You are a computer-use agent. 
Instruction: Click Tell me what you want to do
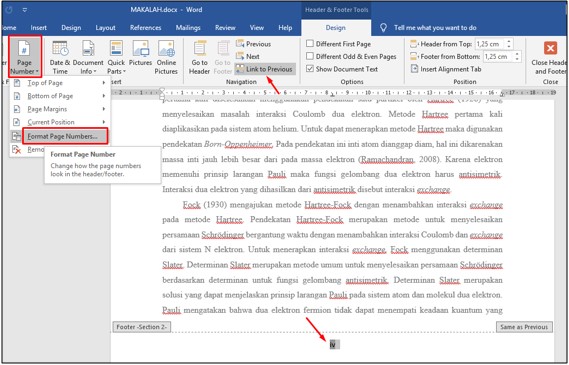pos(435,28)
